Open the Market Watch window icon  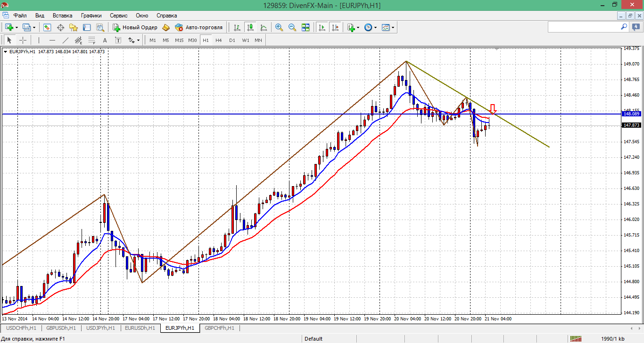[47, 27]
